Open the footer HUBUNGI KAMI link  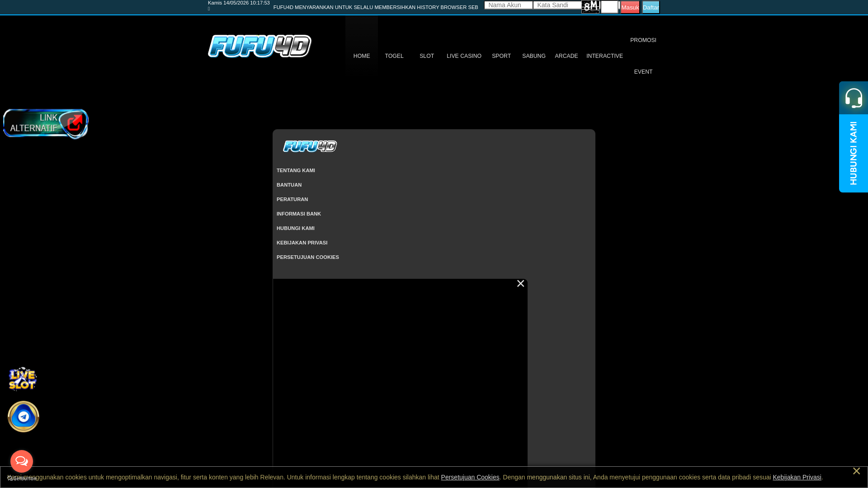click(296, 228)
